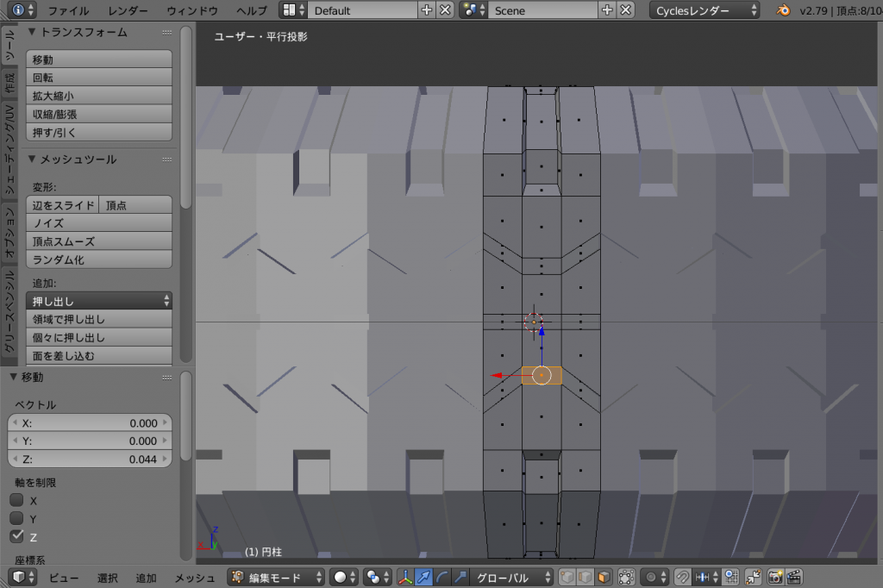Select the scale manipulator icon
Image resolution: width=883 pixels, height=588 pixels.
[460, 578]
